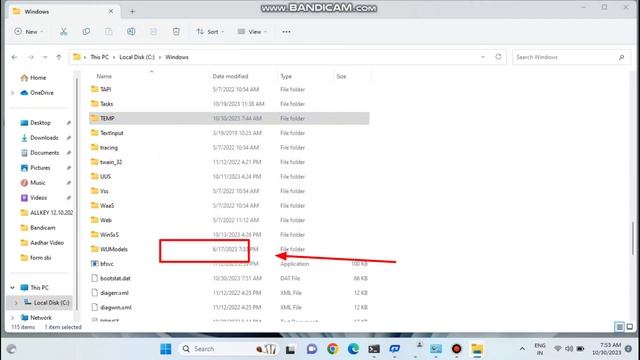This screenshot has height=360, width=640.
Task: Sort by Type column header
Action: (x=286, y=76)
